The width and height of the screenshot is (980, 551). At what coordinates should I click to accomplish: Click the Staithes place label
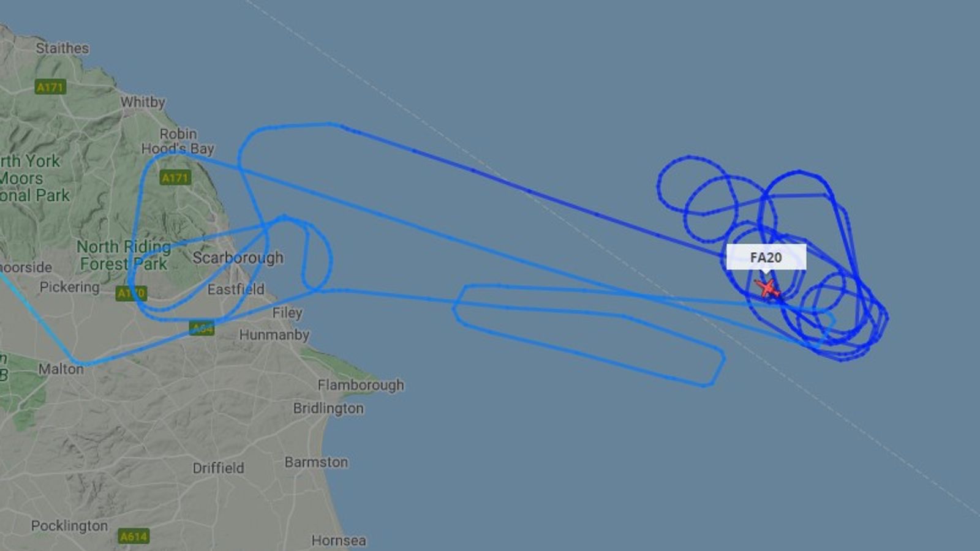pos(62,48)
